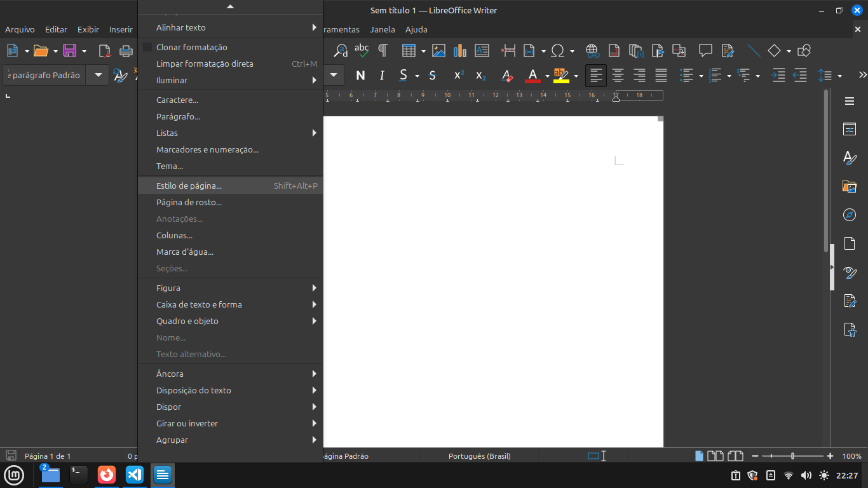
Task: Run the spelling check (abc icon)
Action: pyautogui.click(x=362, y=51)
